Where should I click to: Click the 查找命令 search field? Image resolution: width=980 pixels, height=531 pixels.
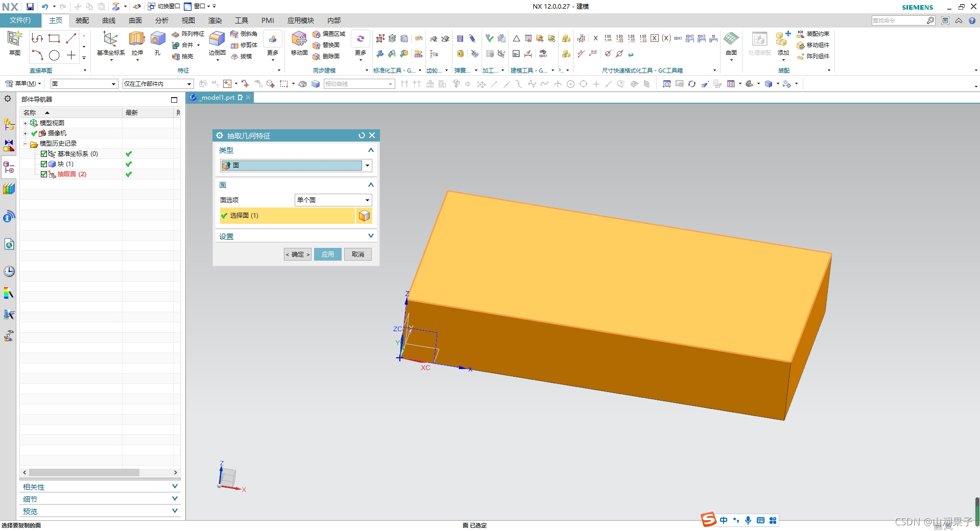(x=899, y=20)
